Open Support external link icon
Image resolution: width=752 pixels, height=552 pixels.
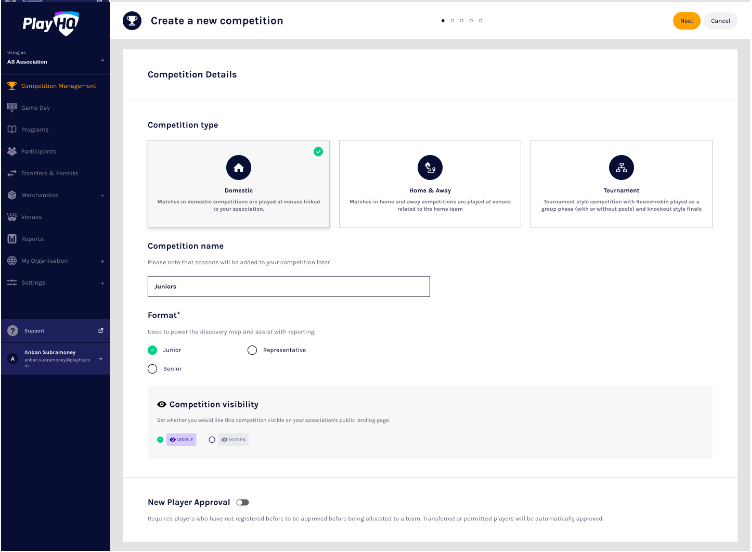101,330
